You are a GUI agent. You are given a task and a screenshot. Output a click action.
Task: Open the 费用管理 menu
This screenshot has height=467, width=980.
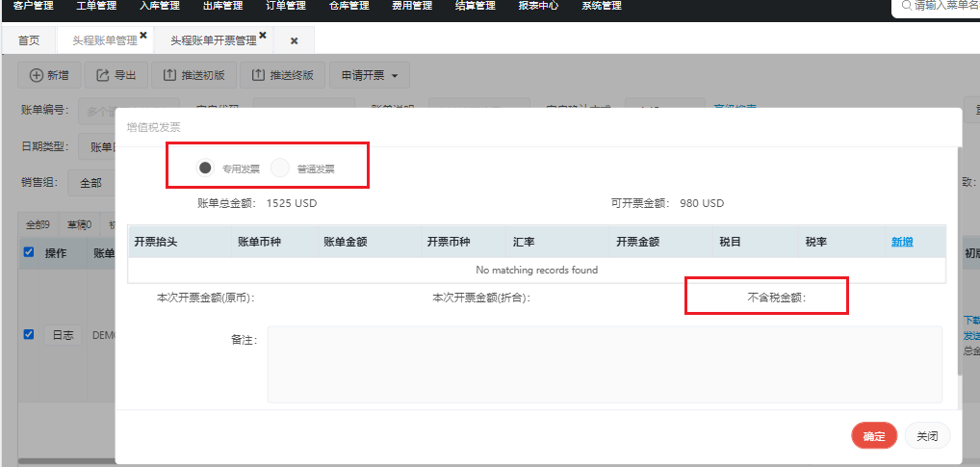pos(412,6)
